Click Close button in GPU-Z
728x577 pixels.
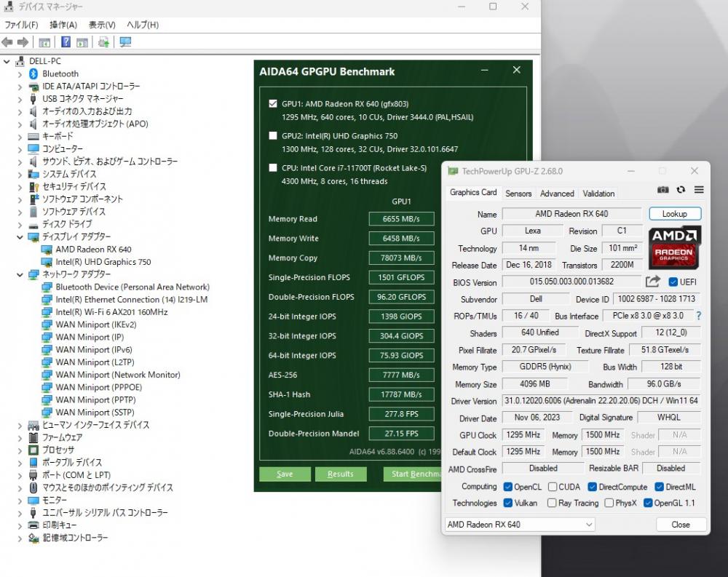tap(681, 525)
